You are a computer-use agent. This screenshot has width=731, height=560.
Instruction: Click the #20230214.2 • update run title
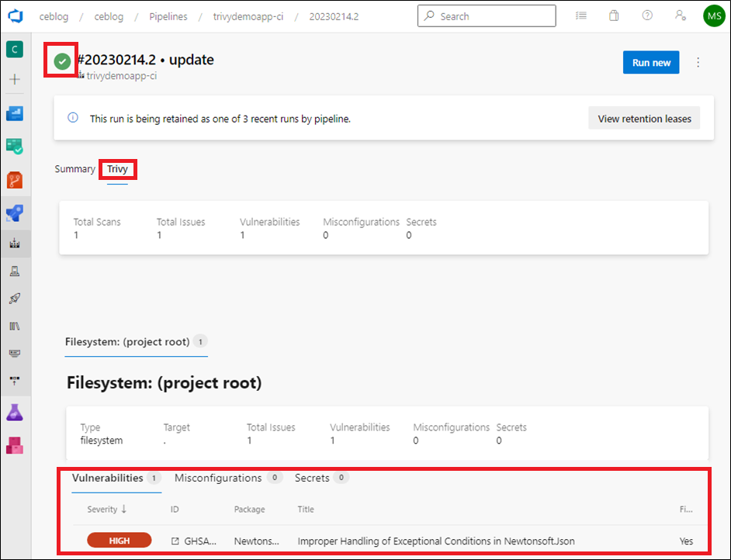click(145, 60)
